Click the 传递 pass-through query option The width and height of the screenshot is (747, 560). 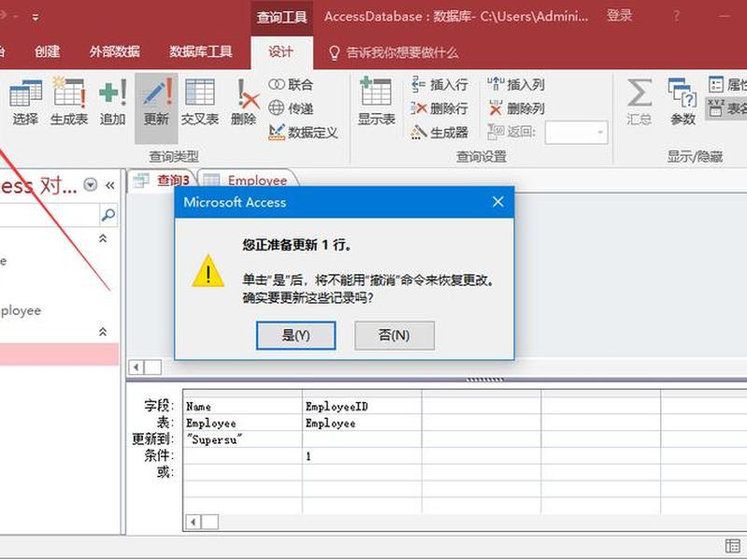coord(290,108)
